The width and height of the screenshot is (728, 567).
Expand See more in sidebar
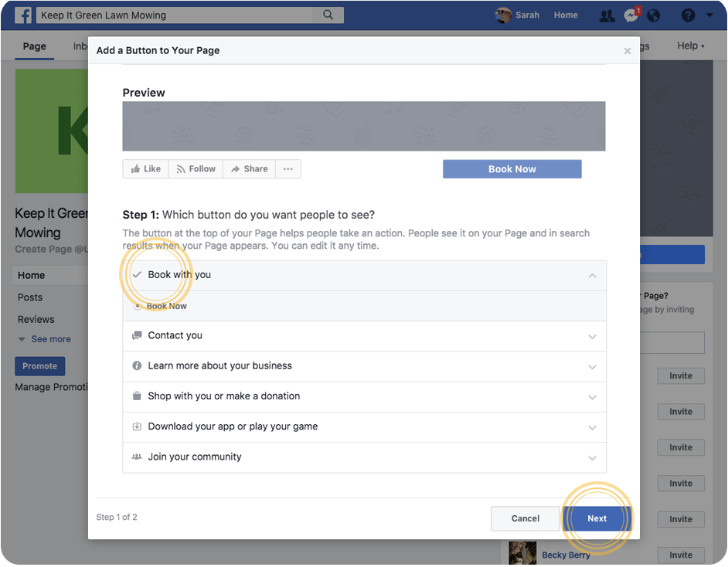45,339
